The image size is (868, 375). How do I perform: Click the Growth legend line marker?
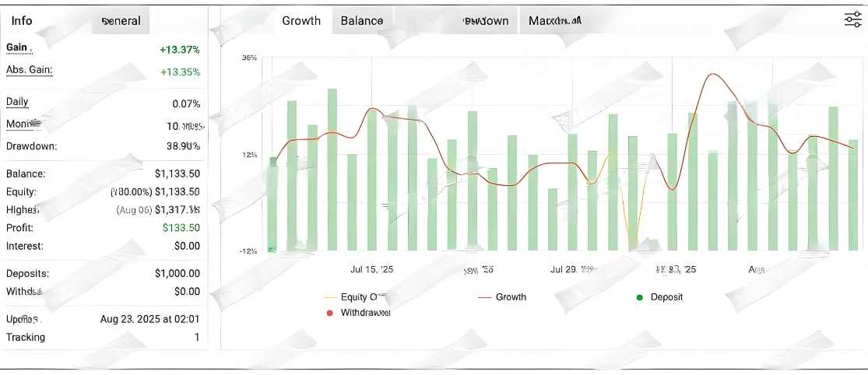(x=484, y=297)
